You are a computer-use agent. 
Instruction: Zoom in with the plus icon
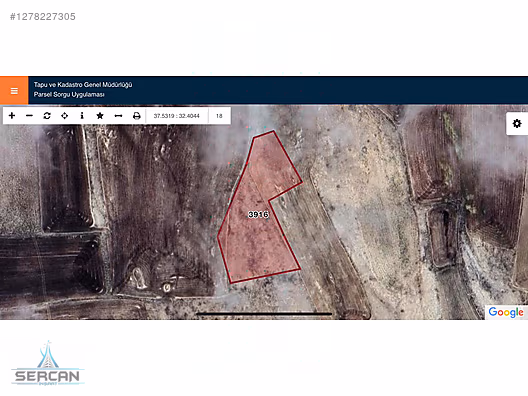(x=12, y=116)
